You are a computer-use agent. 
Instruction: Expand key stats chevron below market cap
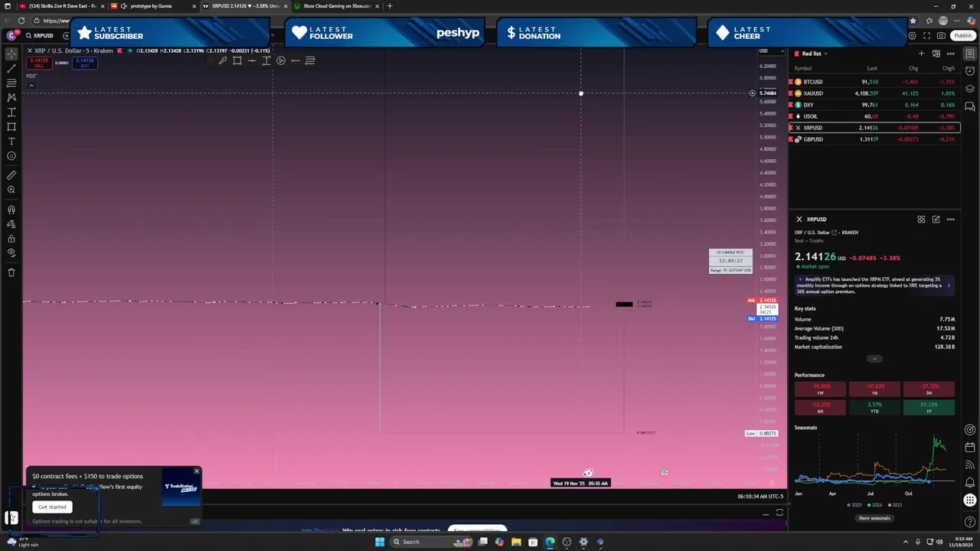coord(874,359)
